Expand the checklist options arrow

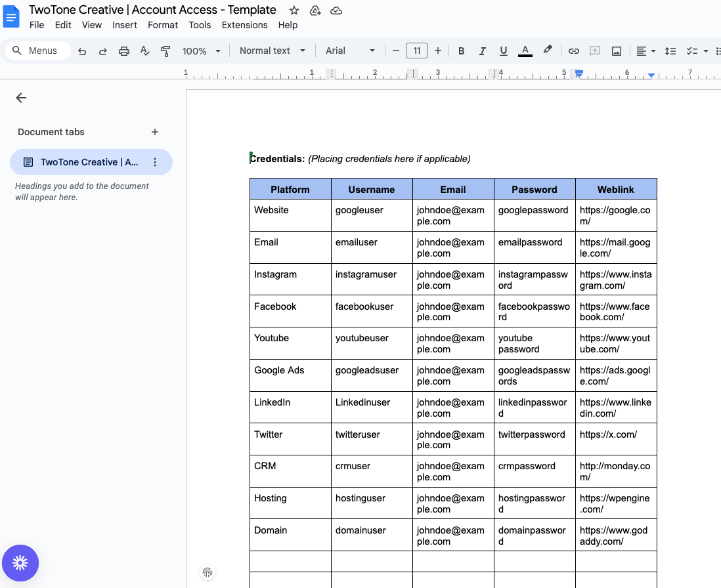(x=706, y=51)
